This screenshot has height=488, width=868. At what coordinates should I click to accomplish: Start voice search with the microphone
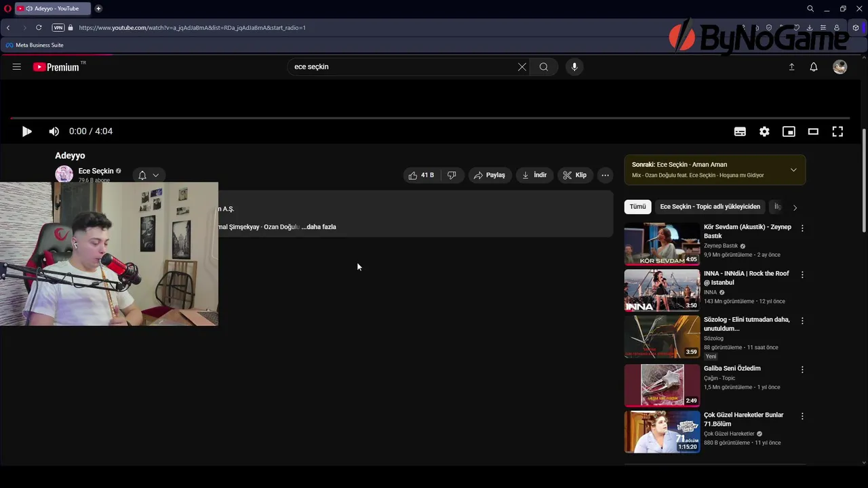tap(574, 66)
